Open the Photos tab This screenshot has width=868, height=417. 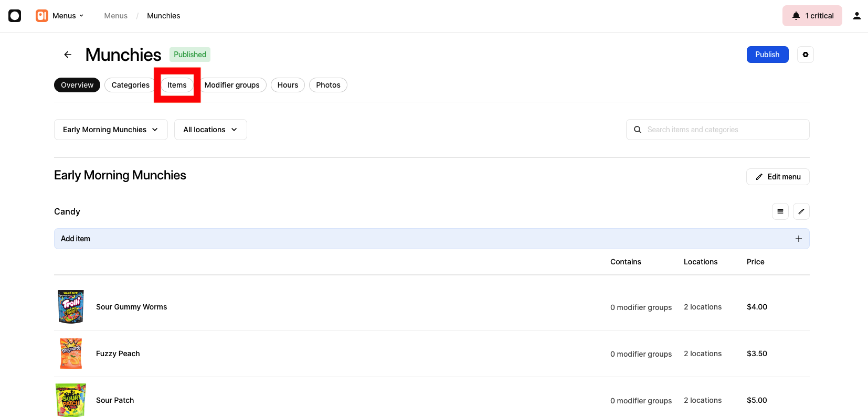point(328,85)
